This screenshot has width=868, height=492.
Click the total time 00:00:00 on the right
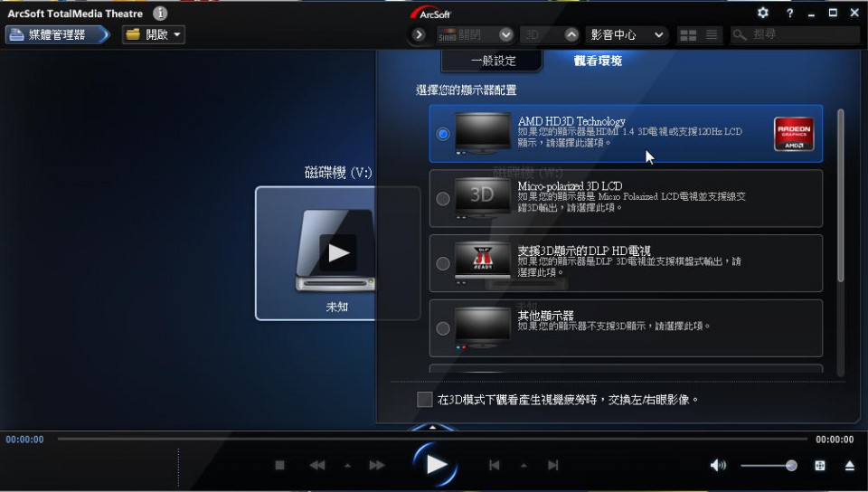click(835, 440)
